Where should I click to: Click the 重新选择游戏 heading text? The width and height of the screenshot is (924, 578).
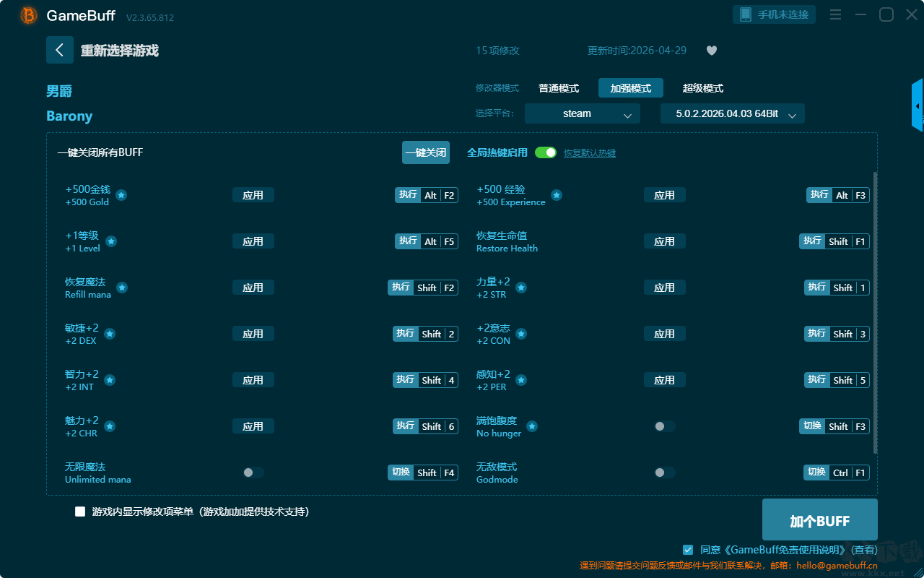coord(120,51)
